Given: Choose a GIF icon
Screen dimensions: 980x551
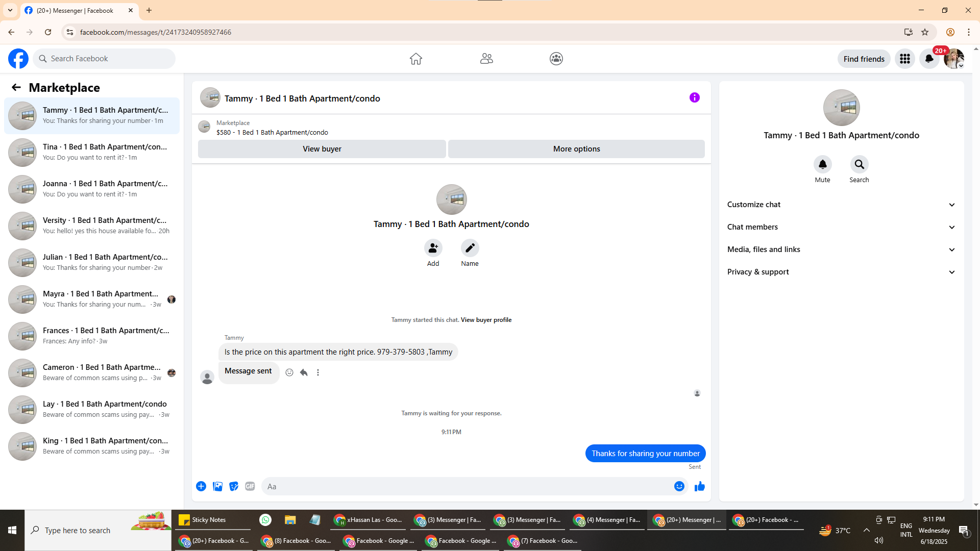Looking at the screenshot, I should point(250,486).
